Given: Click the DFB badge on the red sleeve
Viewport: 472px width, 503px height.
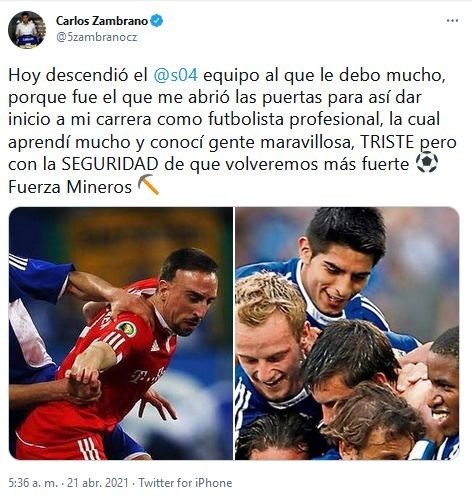Looking at the screenshot, I should [127, 329].
